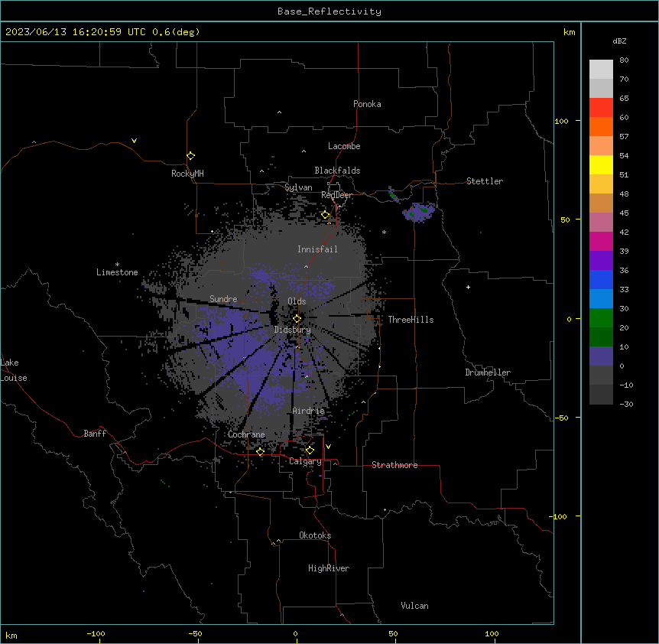Click the yellow V marker northwest of RockyMH
This screenshot has height=644, width=659.
pyautogui.click(x=134, y=141)
